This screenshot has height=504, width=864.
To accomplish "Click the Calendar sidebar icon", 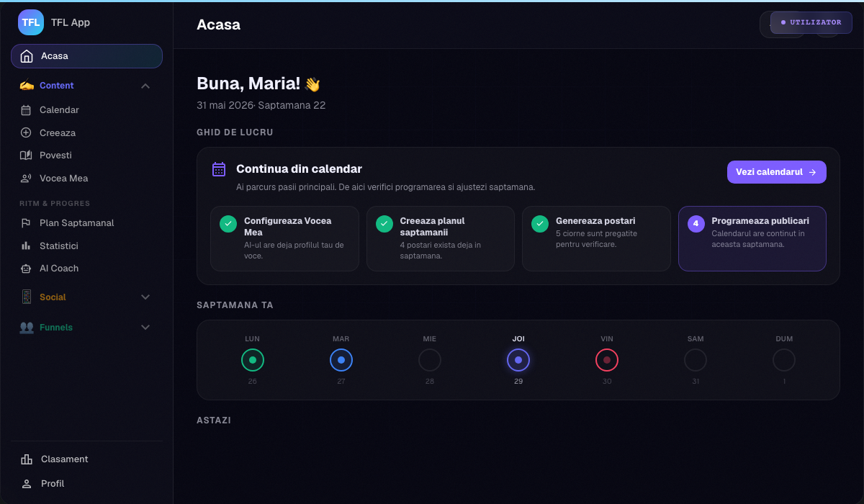I will tap(26, 110).
